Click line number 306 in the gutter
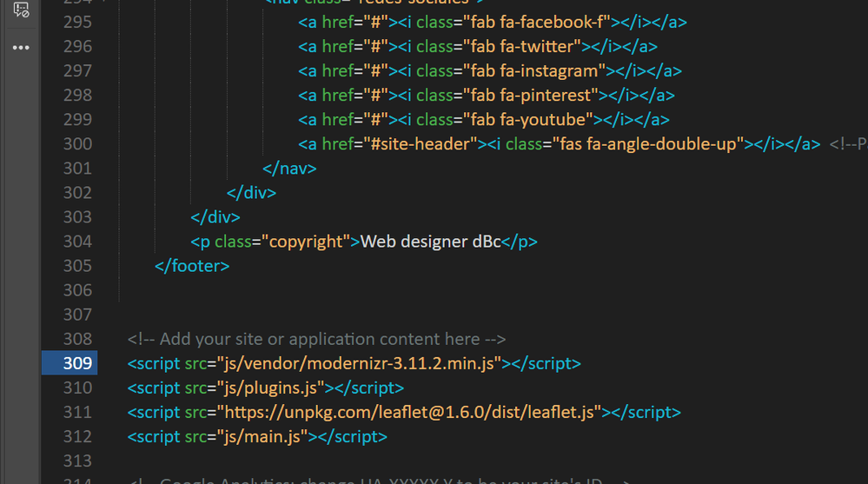 tap(77, 290)
